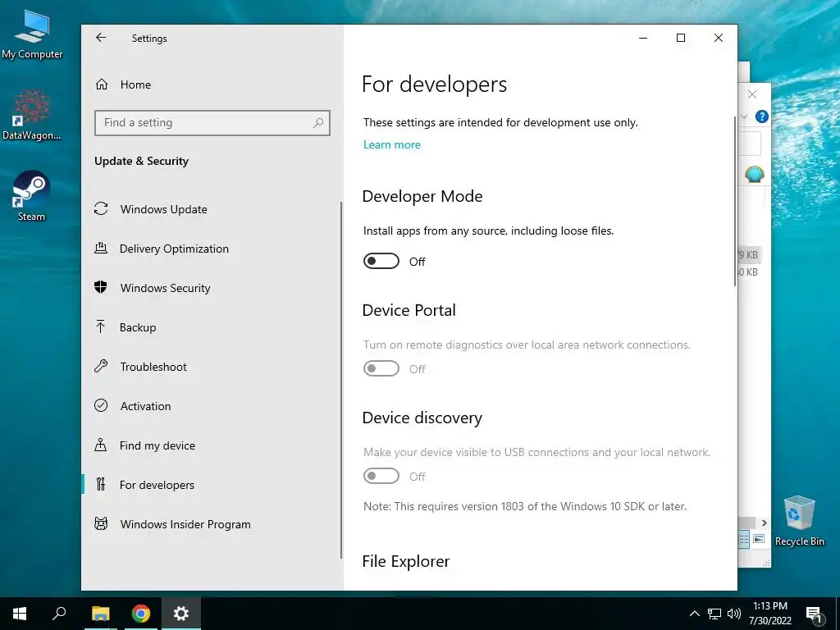Show hidden icons in system tray

click(694, 614)
